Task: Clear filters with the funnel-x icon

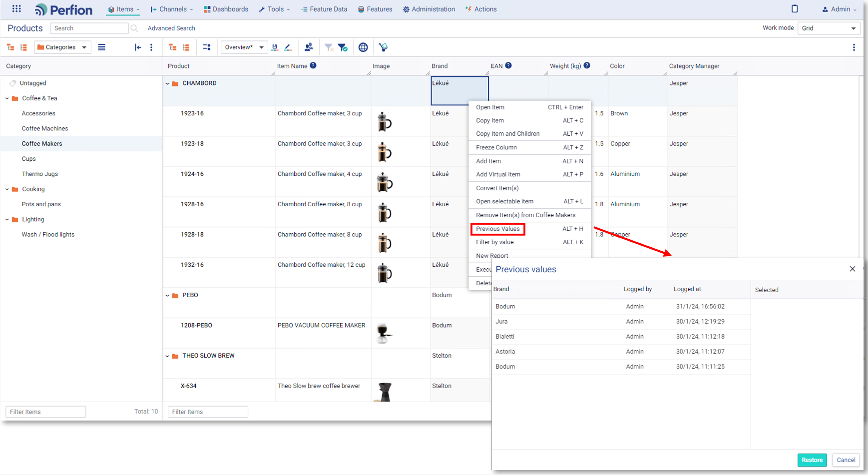Action: pyautogui.click(x=329, y=47)
